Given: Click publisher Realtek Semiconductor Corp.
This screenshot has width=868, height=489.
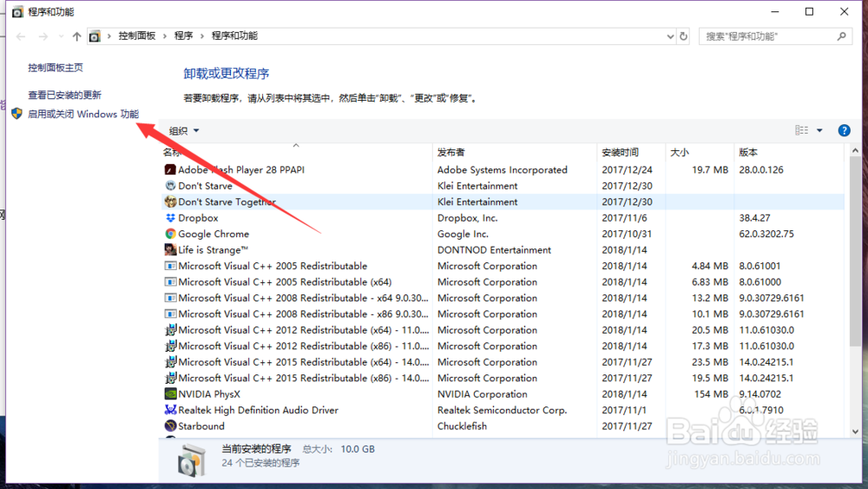Looking at the screenshot, I should click(502, 410).
